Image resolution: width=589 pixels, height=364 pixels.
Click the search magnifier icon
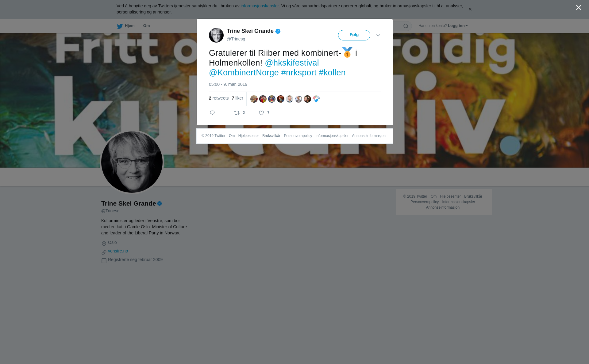pos(406,26)
